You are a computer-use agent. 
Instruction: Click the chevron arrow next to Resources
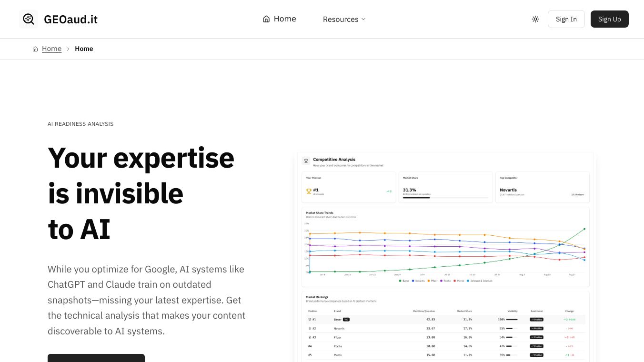363,19
